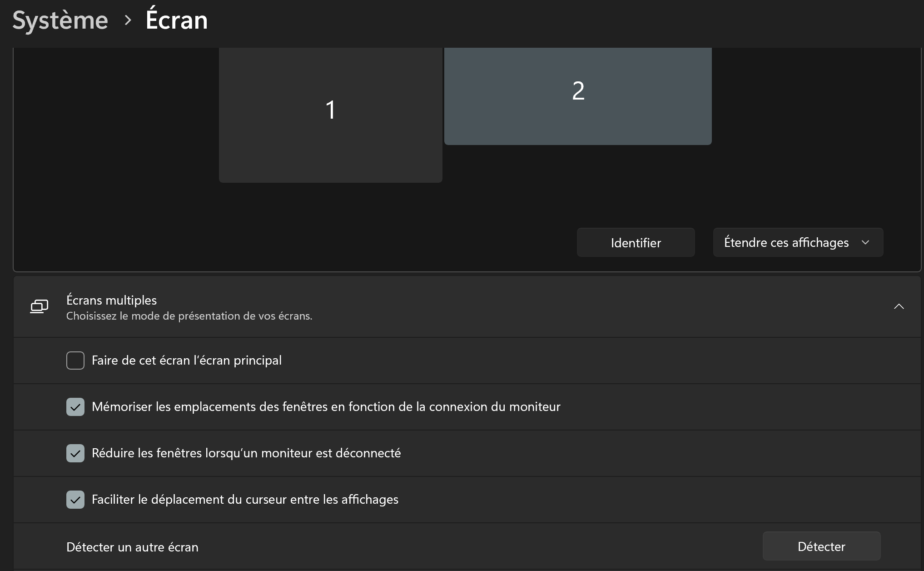The height and width of the screenshot is (571, 924).
Task: Click the multiple displays icon
Action: click(39, 306)
